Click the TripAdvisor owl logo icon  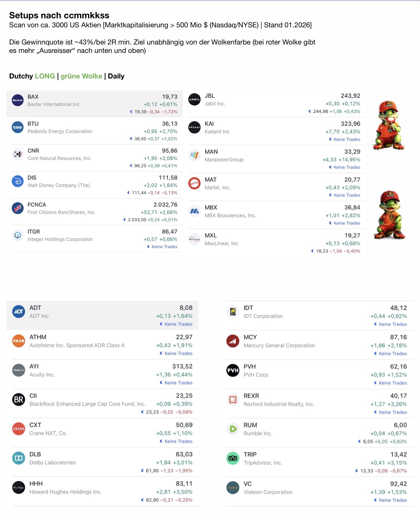(233, 458)
